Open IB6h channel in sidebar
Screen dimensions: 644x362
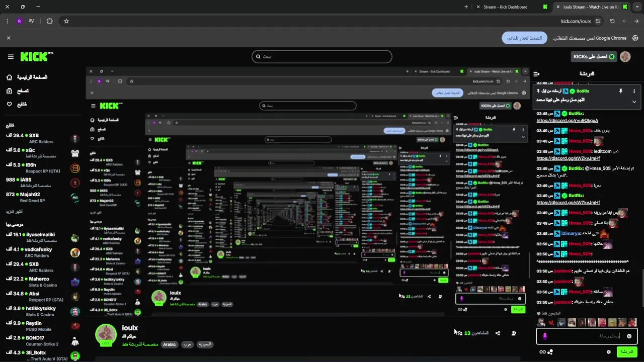pos(43,167)
